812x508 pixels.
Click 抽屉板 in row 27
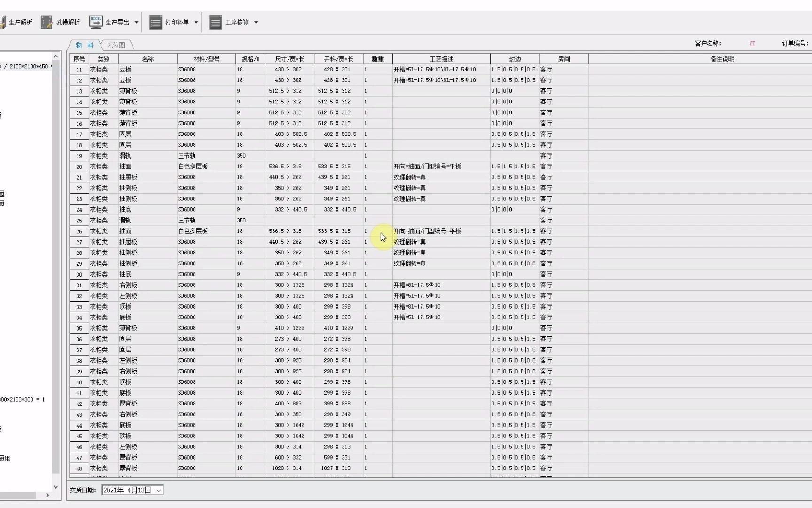pyautogui.click(x=128, y=242)
